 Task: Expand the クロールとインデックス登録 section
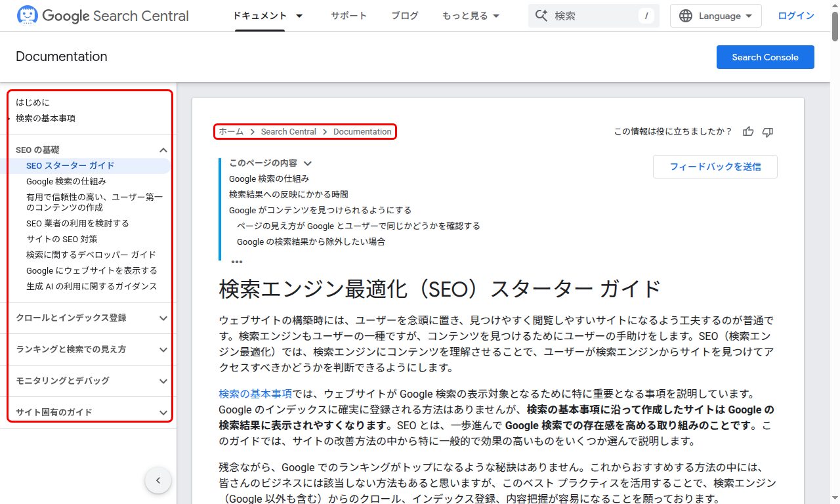tap(163, 318)
